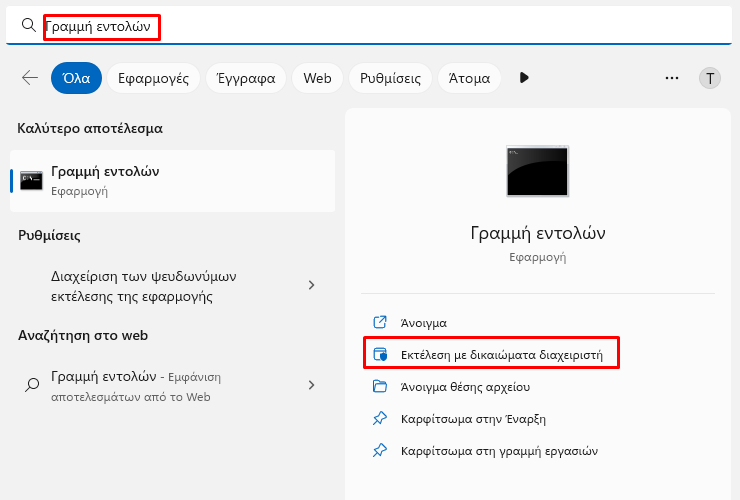740x500 pixels.
Task: Expand the Διαχείριση των ψευδωνύμων chevron
Action: [311, 285]
